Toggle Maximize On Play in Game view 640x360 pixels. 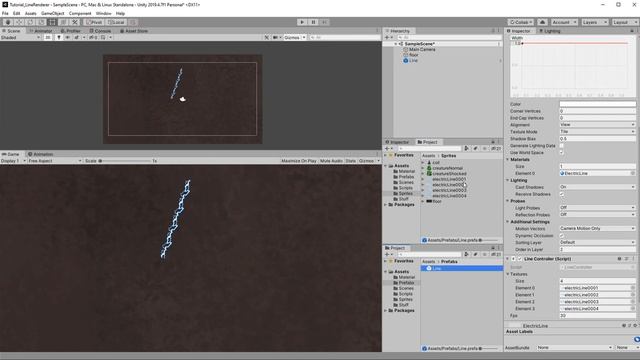(x=299, y=161)
